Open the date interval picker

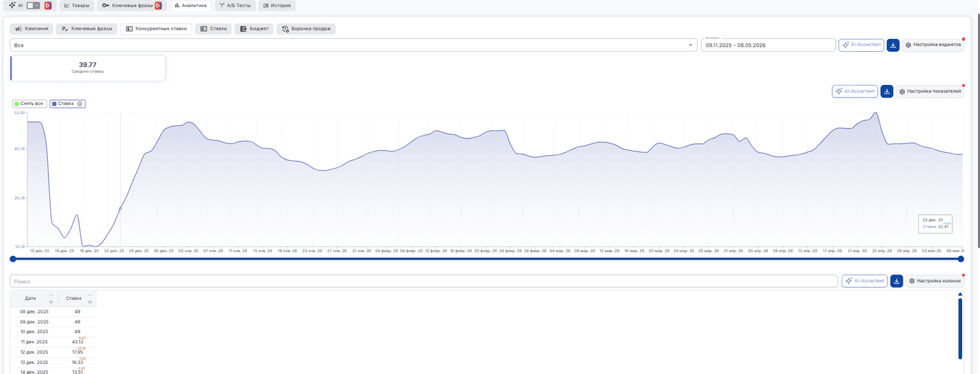tap(768, 45)
